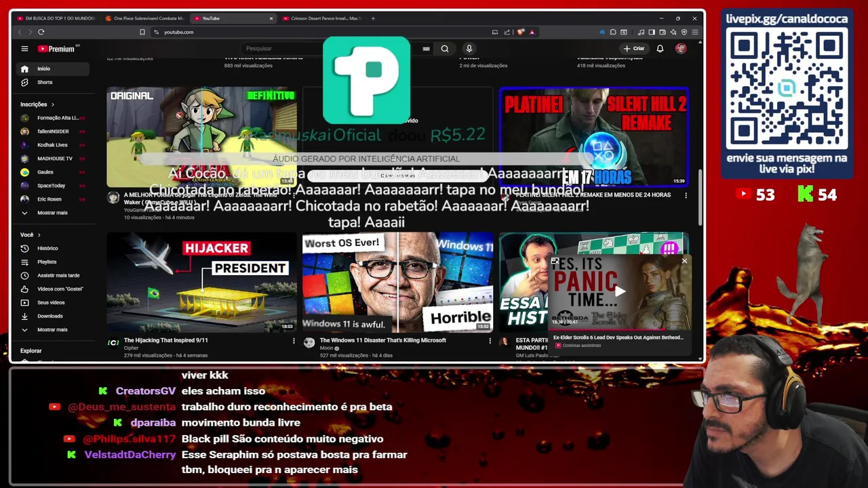Open more options for Windows 11 Disaster video

click(x=490, y=341)
